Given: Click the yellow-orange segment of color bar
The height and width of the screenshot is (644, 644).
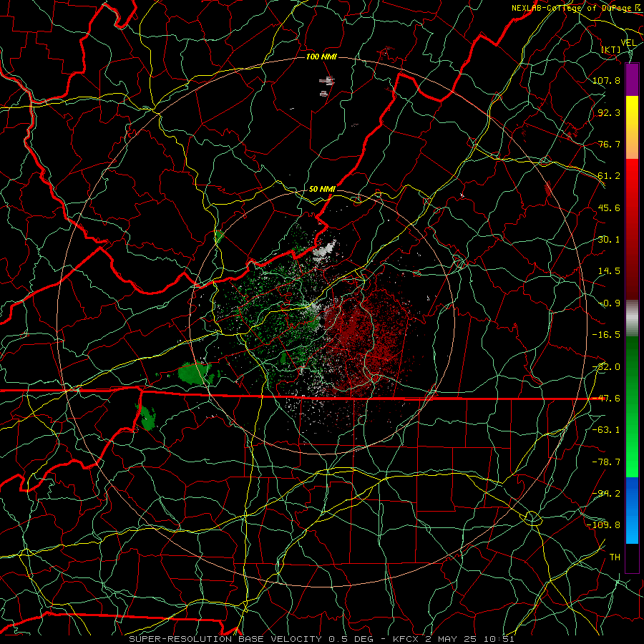Looking at the screenshot, I should 632,127.
